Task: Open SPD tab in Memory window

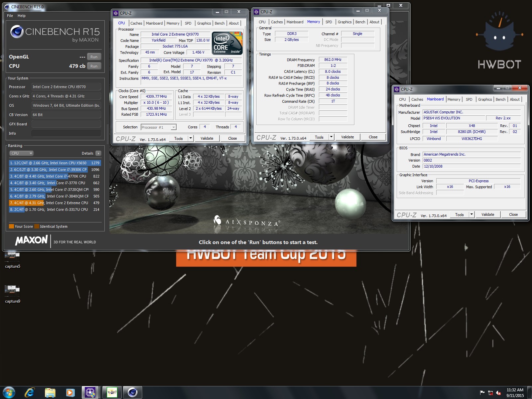Action: (x=329, y=22)
